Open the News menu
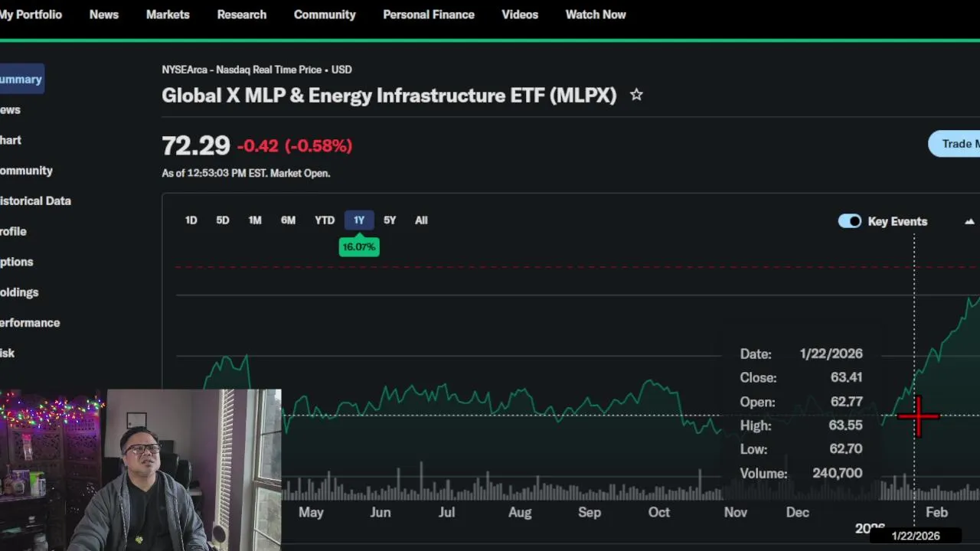Image resolution: width=980 pixels, height=551 pixels. (x=104, y=15)
